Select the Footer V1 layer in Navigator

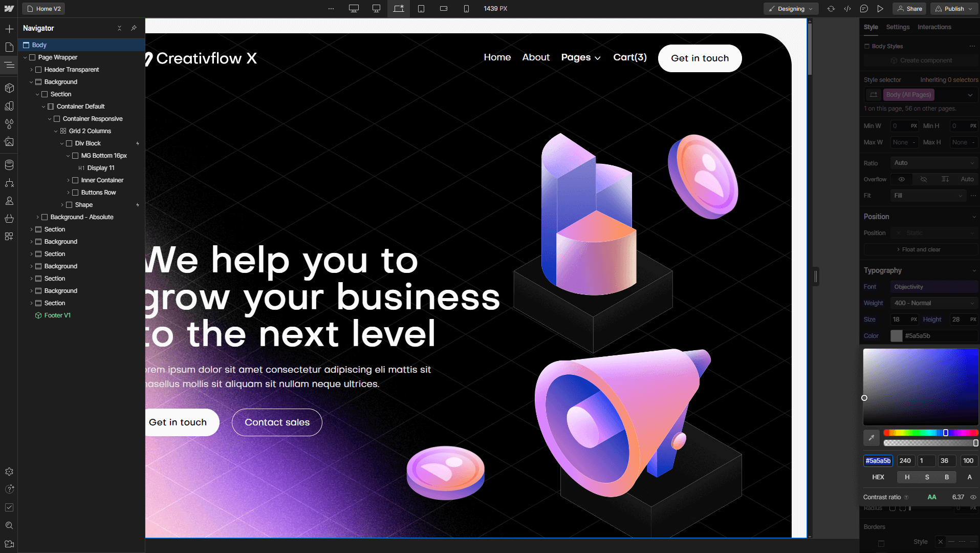pos(57,315)
